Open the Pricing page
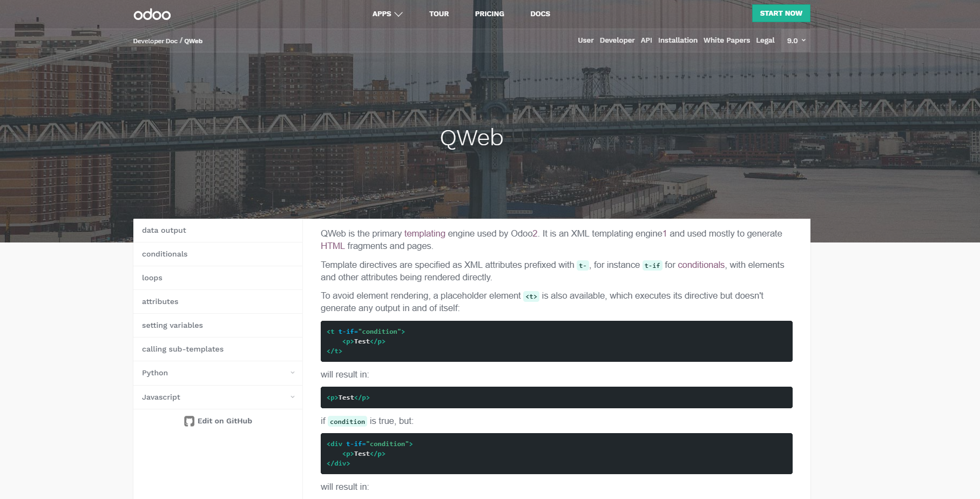Screen dimensions: 980x499 489,14
